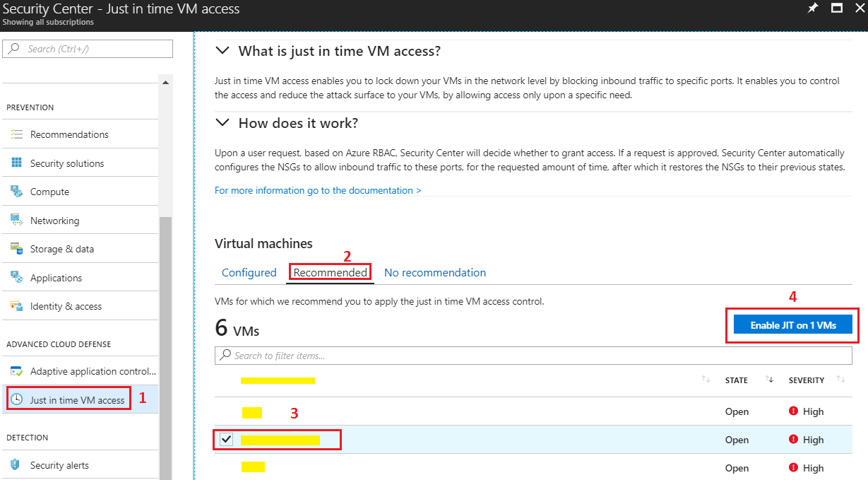Switch to the Configured tab
The image size is (868, 480).
(249, 273)
